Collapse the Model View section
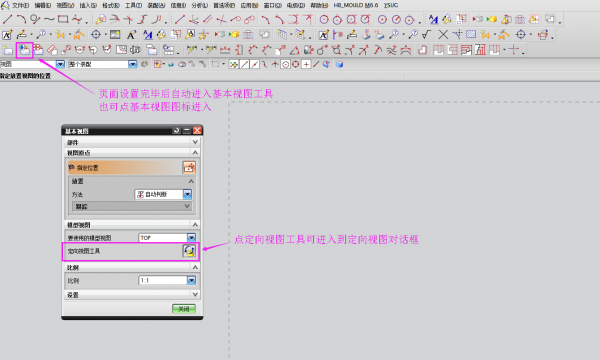This screenshot has height=360, width=600. 195,225
